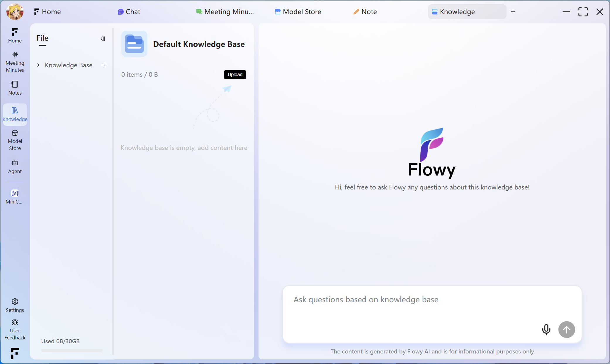This screenshot has width=610, height=364.
Task: Open Notes from left sidebar
Action: pyautogui.click(x=15, y=88)
